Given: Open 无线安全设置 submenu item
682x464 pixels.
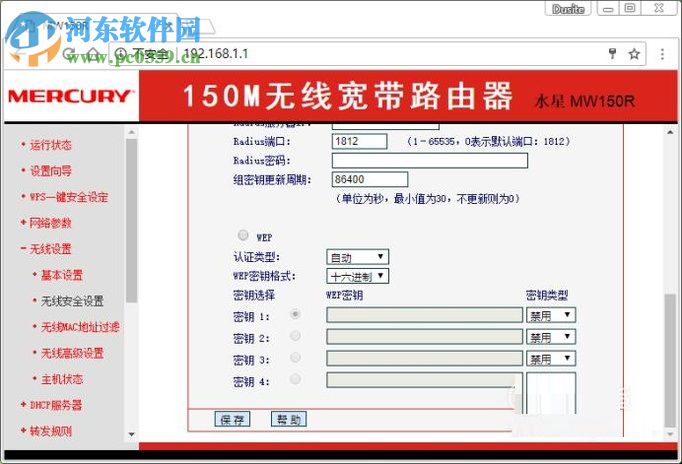Looking at the screenshot, I should point(72,301).
